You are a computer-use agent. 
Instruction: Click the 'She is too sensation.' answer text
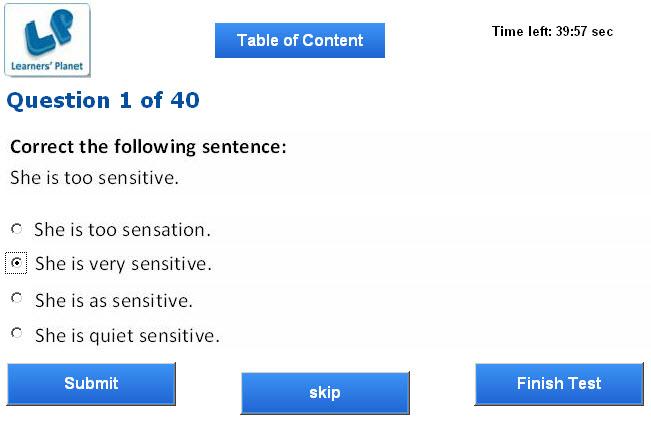pyautogui.click(x=122, y=230)
